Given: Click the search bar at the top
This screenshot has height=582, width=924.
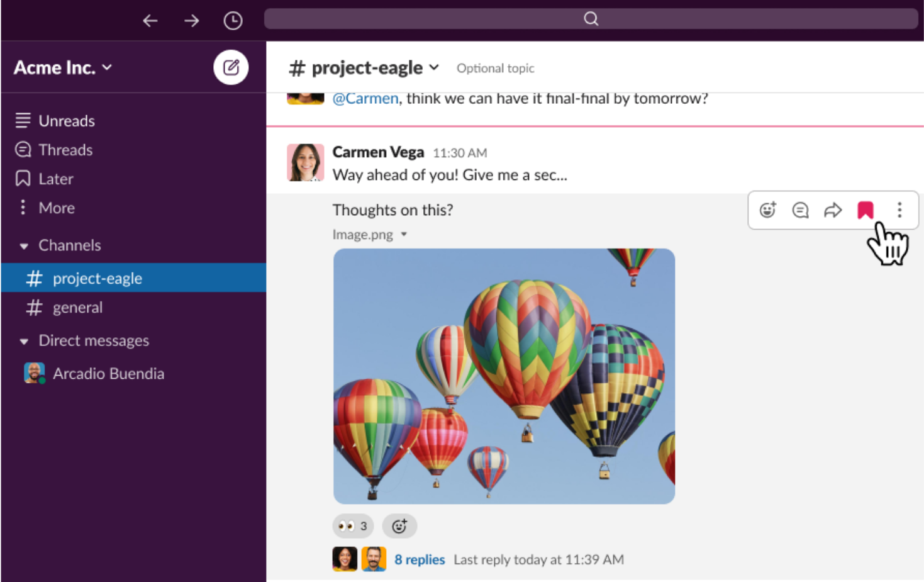Looking at the screenshot, I should click(x=591, y=19).
